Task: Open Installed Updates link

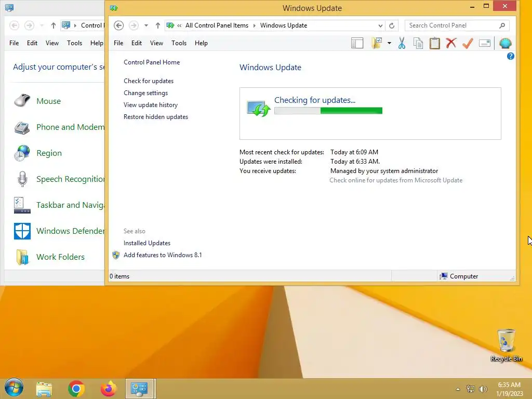Action: point(147,243)
